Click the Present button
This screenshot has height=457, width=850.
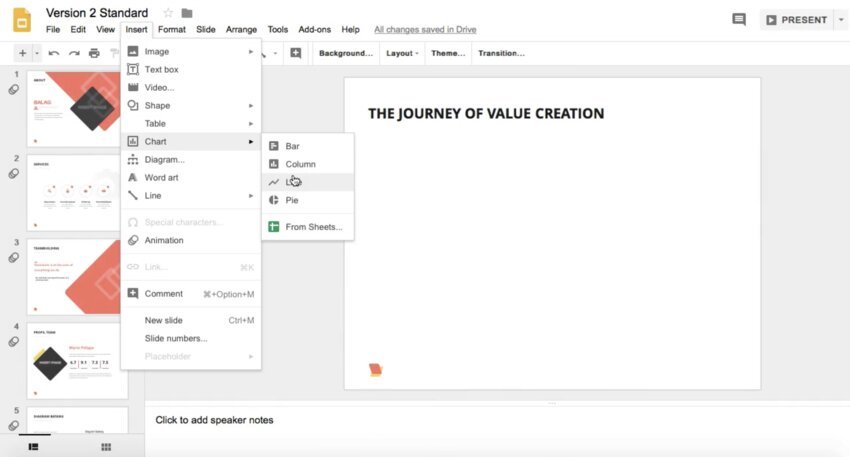tap(796, 20)
